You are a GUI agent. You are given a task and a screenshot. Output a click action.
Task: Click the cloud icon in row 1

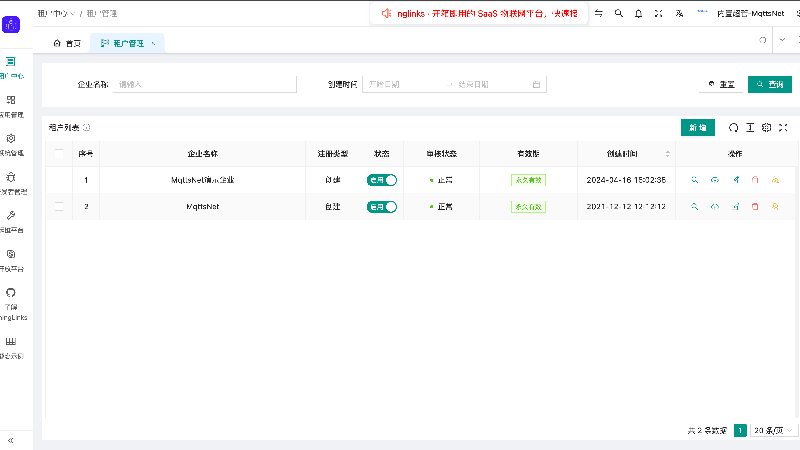pos(715,180)
